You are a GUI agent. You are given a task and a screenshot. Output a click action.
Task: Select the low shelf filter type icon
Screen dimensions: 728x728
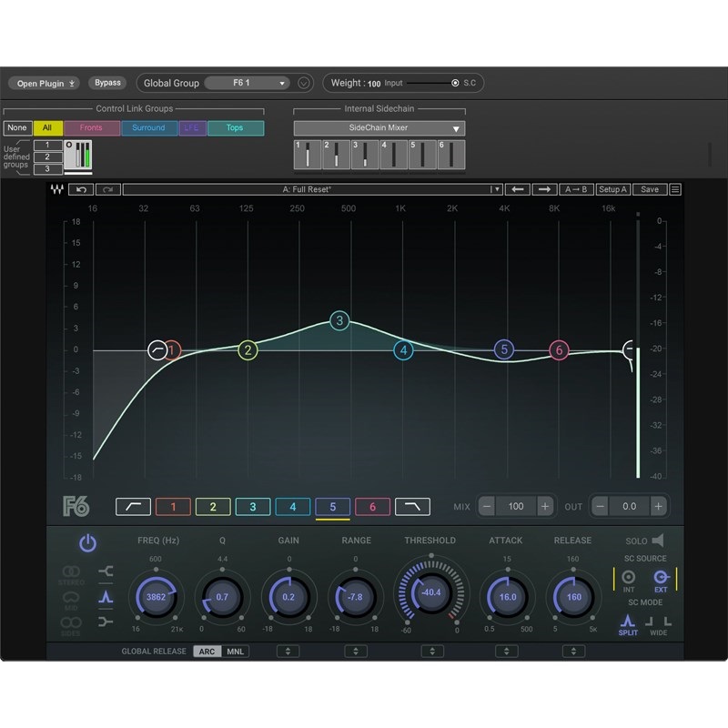coord(106,571)
